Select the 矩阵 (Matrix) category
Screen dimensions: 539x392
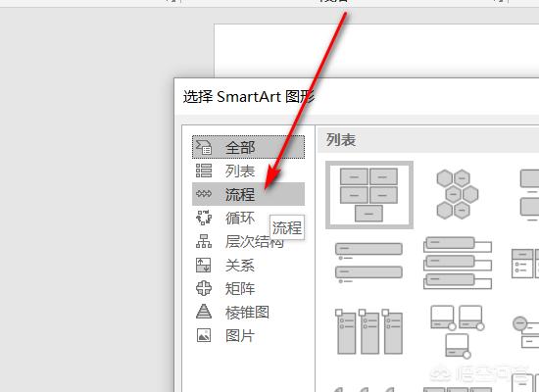(x=248, y=288)
